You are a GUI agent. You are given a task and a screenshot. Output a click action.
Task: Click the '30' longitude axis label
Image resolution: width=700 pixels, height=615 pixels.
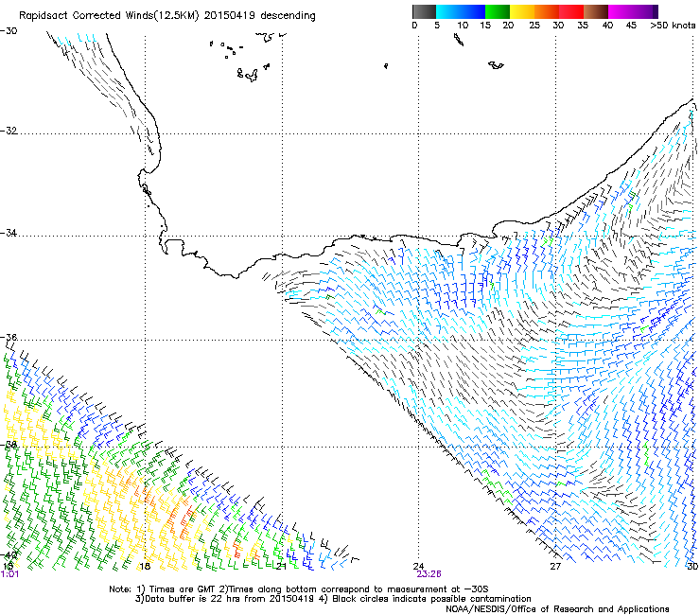[x=692, y=567]
